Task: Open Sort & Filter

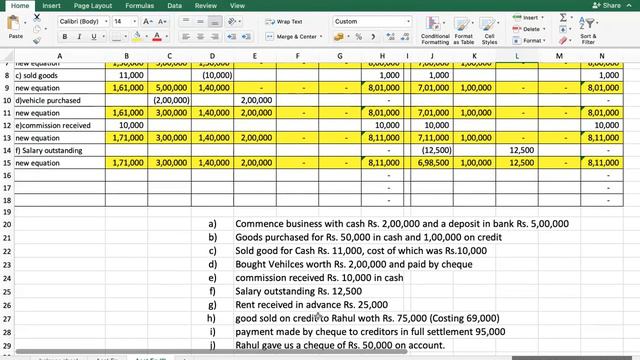Action: (588, 31)
